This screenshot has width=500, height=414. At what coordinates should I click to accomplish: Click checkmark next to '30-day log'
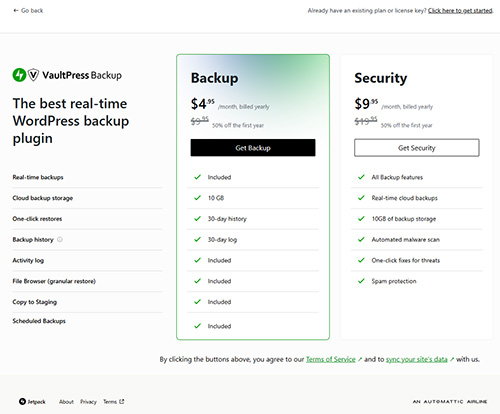198,239
